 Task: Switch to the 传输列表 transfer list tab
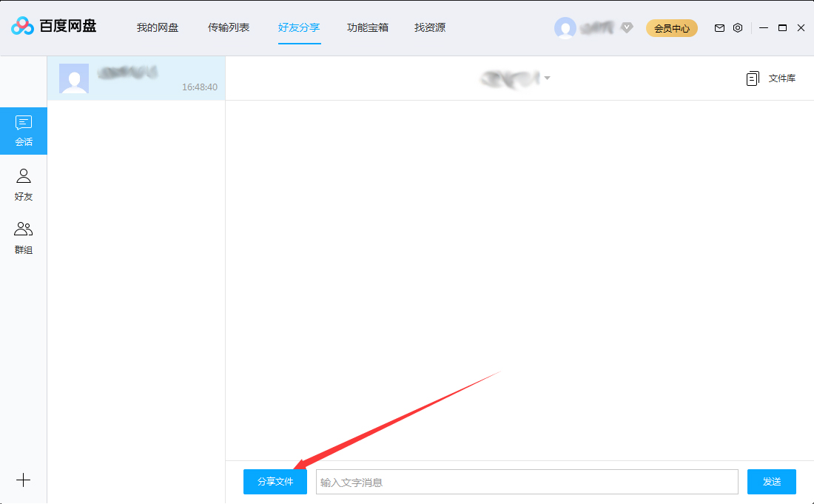click(230, 27)
